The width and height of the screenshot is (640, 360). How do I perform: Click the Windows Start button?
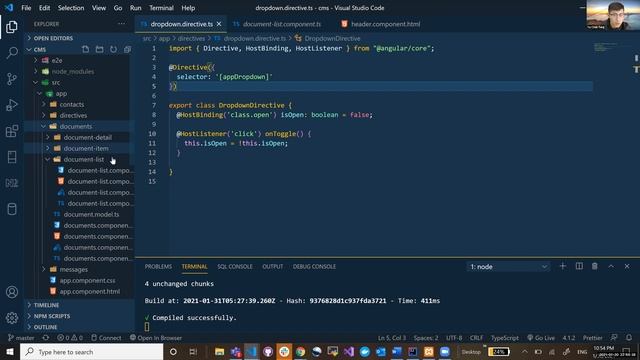pos(10,351)
